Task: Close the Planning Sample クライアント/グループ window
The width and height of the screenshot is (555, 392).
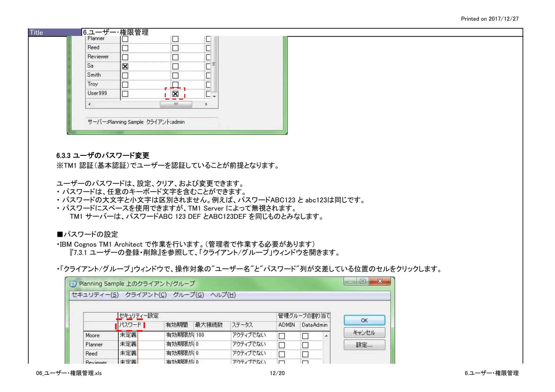Action: coord(380,281)
